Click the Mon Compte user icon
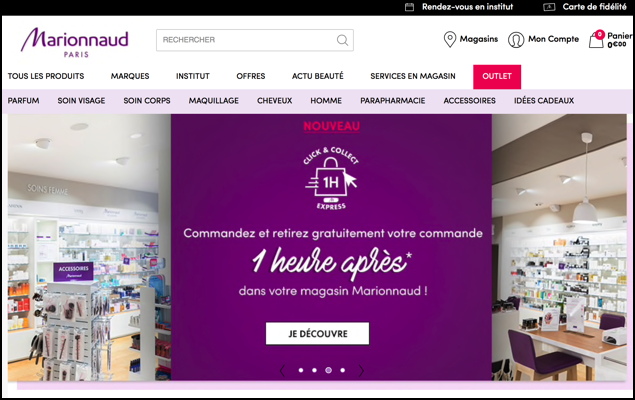Viewport: 635px width, 400px height. click(x=516, y=40)
